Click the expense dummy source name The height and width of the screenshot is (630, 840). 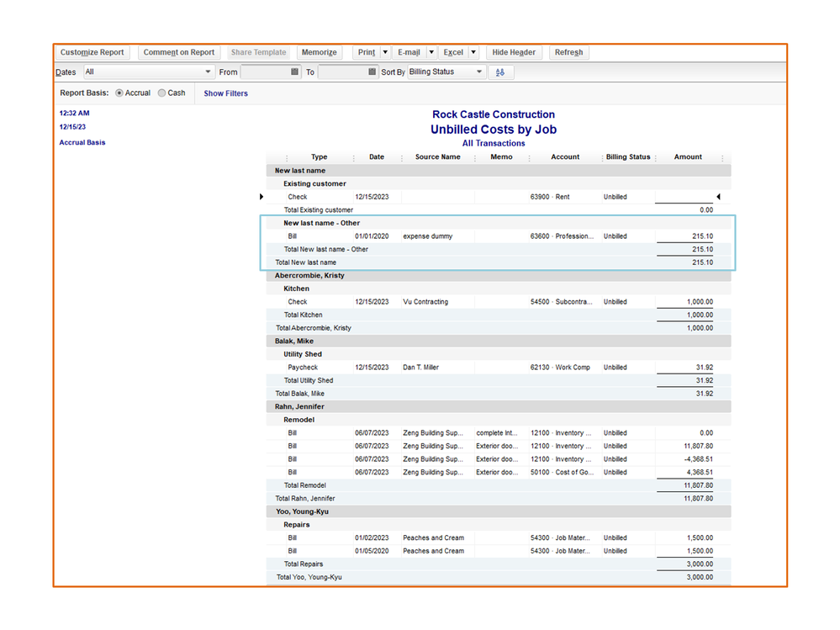(x=427, y=236)
